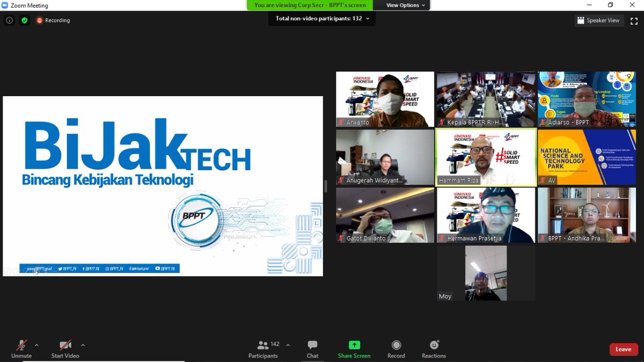Image resolution: width=644 pixels, height=362 pixels.
Task: Open the View Options dropdown
Action: pos(406,5)
